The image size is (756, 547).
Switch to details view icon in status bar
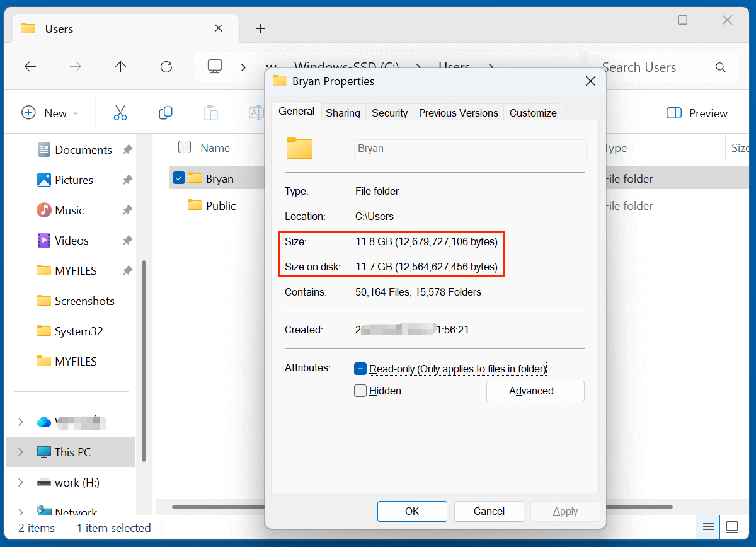(709, 527)
